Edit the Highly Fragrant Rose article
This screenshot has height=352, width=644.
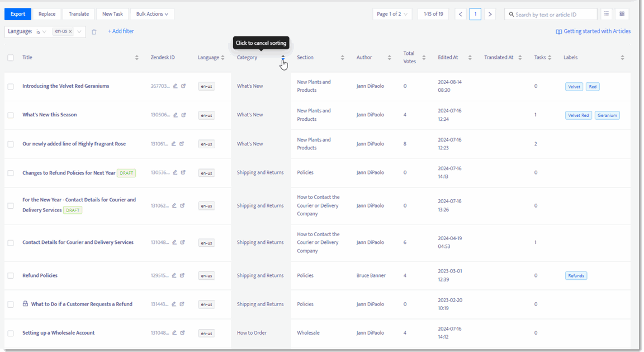click(174, 143)
